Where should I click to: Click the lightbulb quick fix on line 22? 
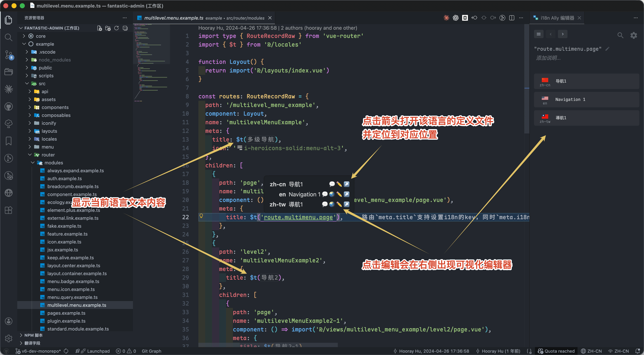point(201,216)
